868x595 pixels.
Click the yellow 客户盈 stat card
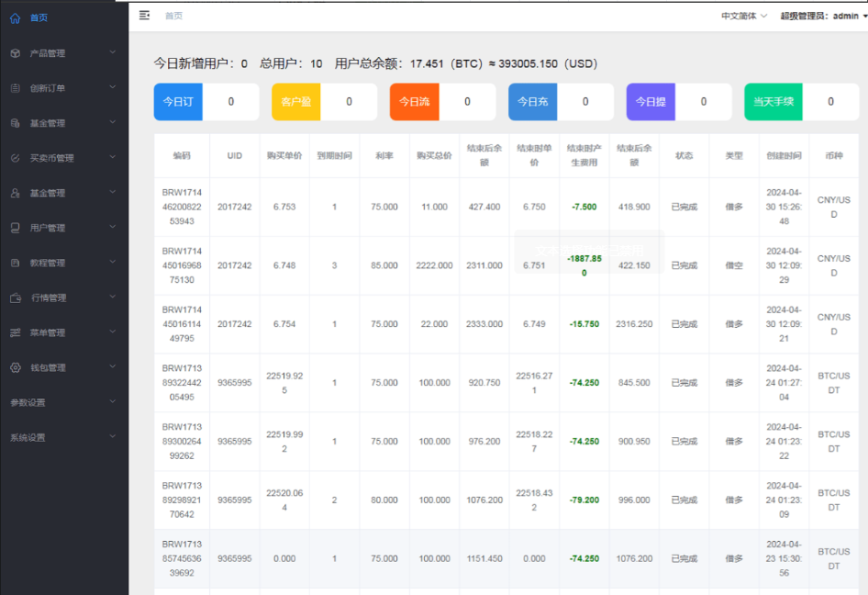click(325, 102)
